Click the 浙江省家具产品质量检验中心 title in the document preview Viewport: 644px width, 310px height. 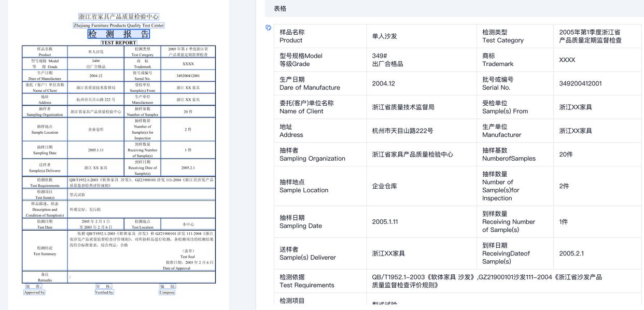(119, 17)
